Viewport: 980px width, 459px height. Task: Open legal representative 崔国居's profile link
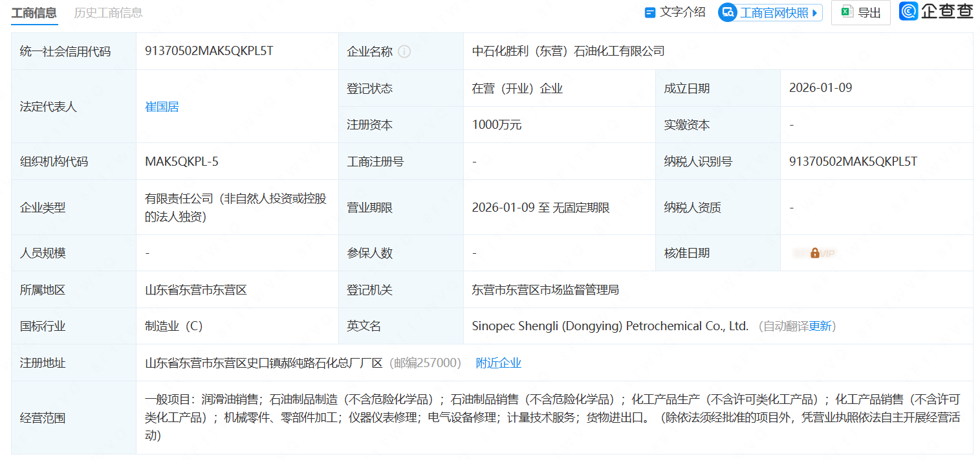point(162,107)
